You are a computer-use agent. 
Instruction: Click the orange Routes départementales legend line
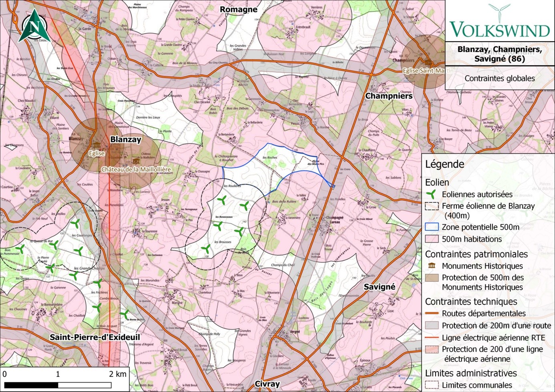tap(432, 314)
